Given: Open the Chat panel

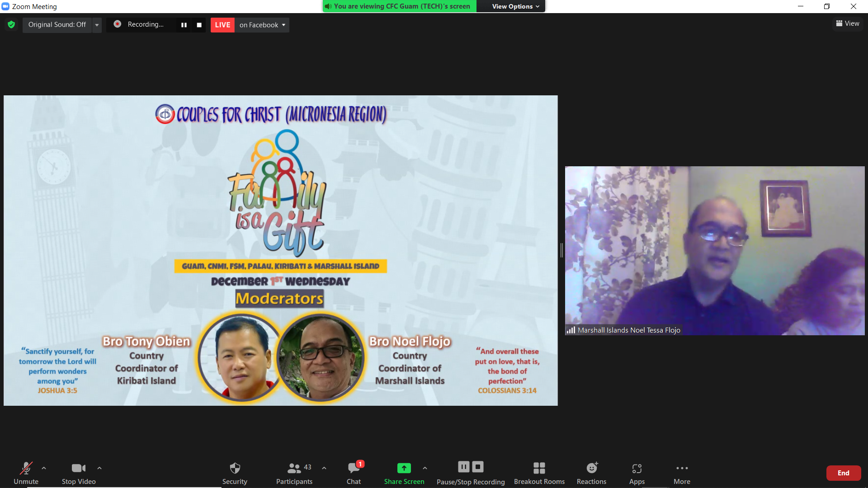Looking at the screenshot, I should pos(354,473).
